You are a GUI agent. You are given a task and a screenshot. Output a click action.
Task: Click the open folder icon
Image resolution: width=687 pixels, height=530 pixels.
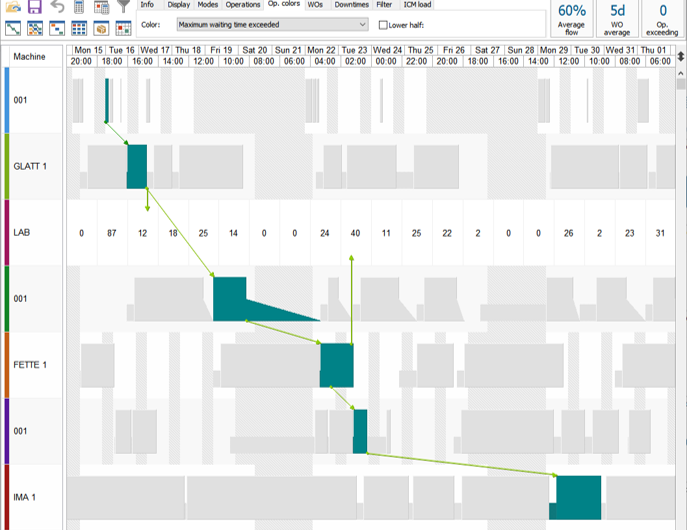point(12,7)
